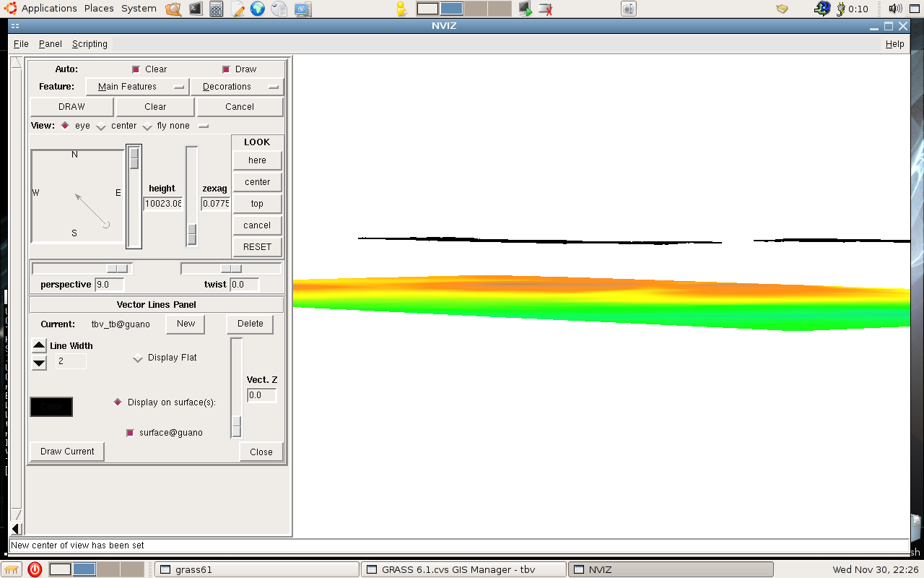This screenshot has width=924, height=578.
Task: Select the center view radio button
Action: pyautogui.click(x=101, y=126)
